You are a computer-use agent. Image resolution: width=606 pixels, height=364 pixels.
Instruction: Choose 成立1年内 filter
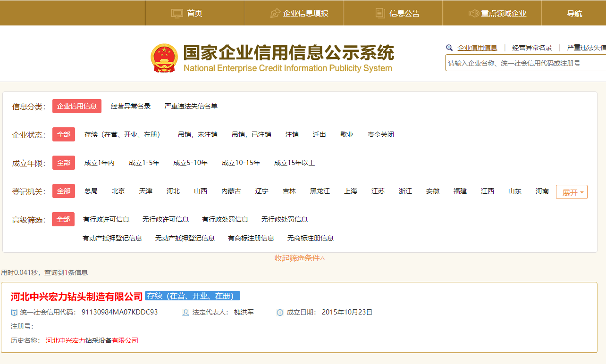[x=100, y=163]
